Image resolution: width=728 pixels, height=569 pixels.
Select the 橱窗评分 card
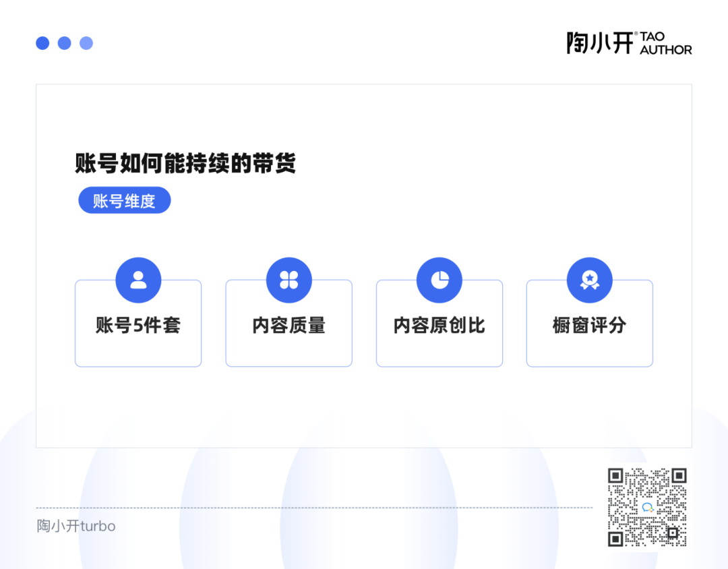pyautogui.click(x=590, y=324)
